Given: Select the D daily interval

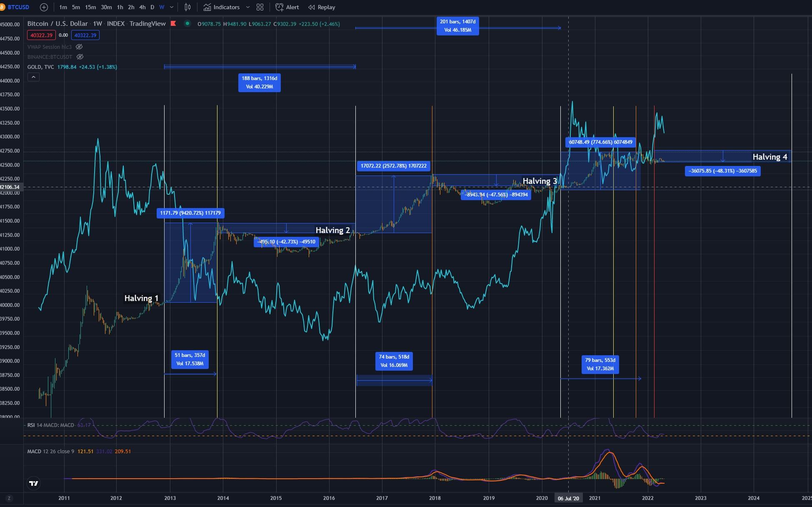Looking at the screenshot, I should (152, 7).
